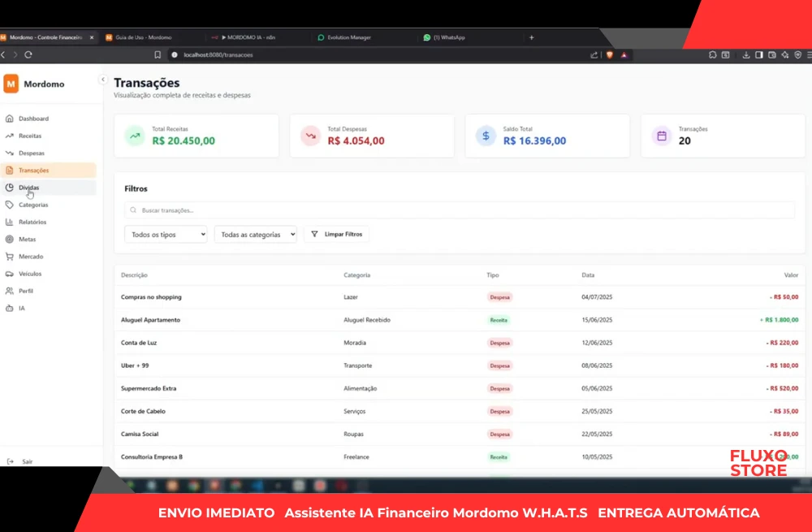Collapse the sidebar with chevron button

coord(102,79)
